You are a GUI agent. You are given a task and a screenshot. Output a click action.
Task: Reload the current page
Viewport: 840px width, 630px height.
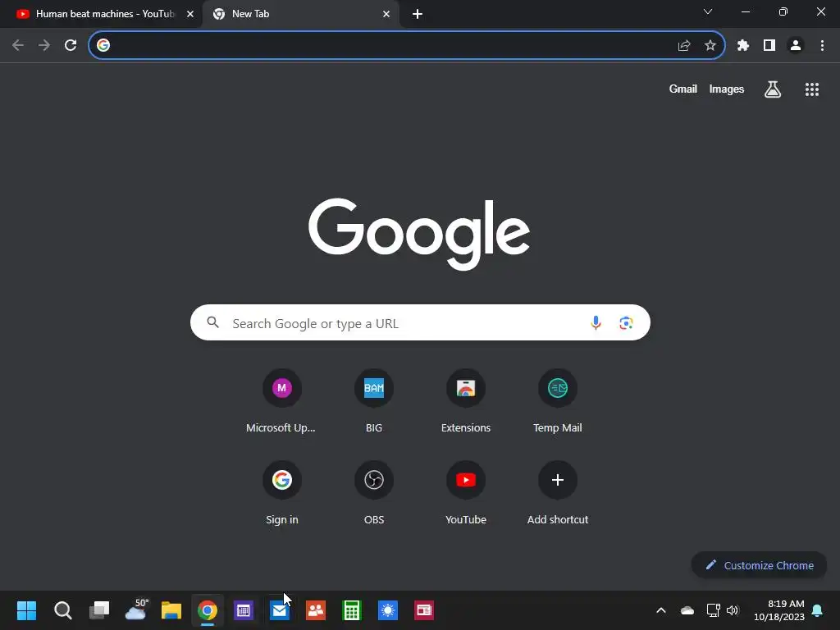[71, 45]
